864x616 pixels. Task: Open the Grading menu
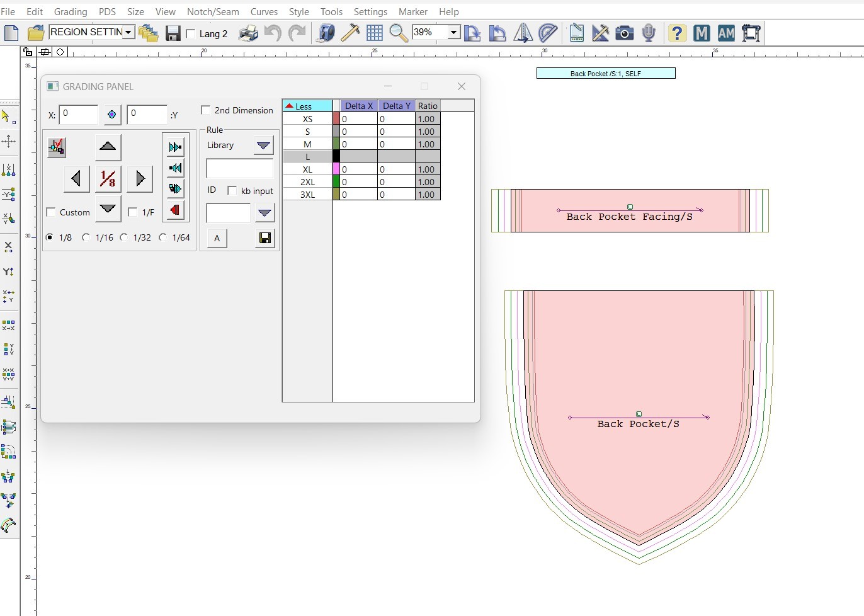coord(71,12)
